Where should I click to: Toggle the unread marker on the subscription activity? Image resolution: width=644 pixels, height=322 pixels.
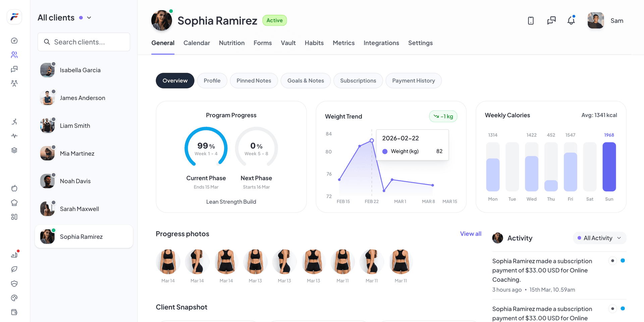pos(623,260)
